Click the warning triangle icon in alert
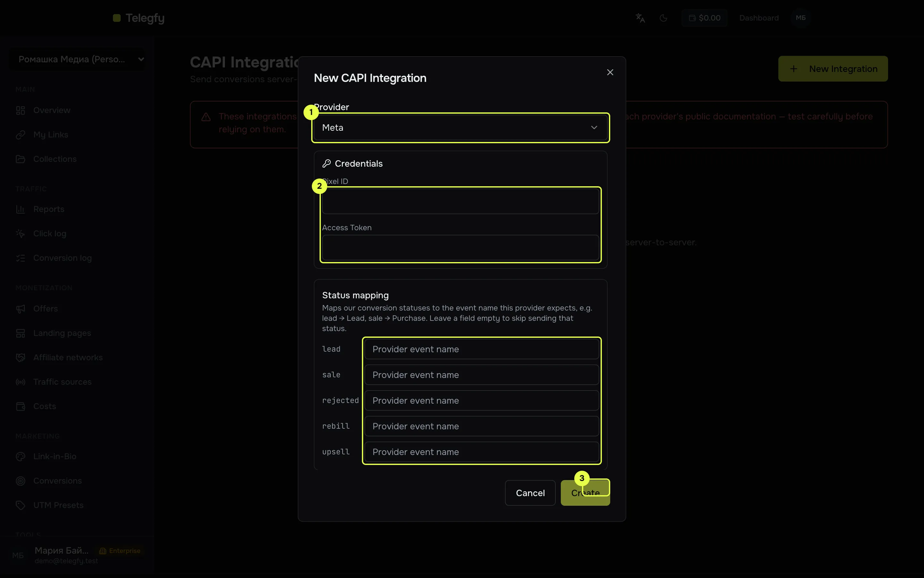This screenshot has height=578, width=924. tap(206, 117)
